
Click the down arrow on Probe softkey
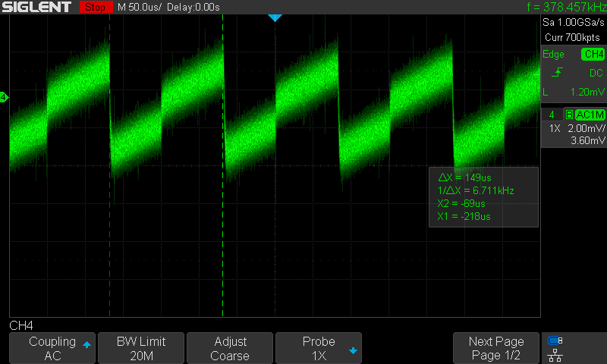click(353, 351)
